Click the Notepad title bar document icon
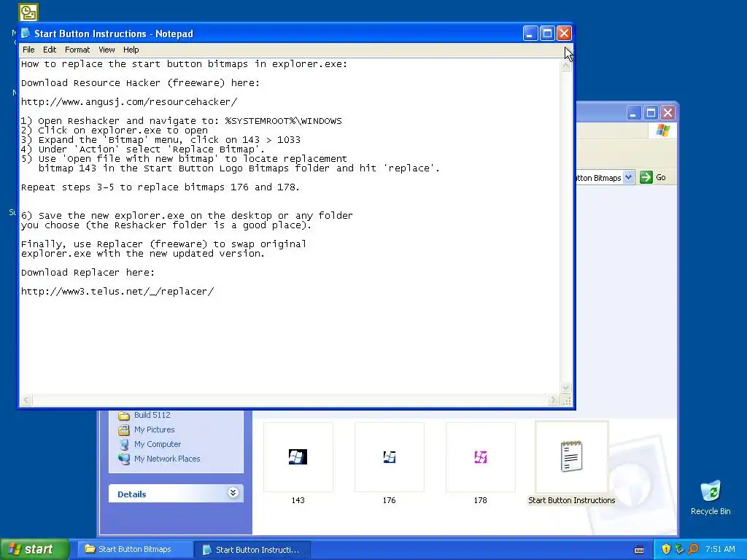 point(26,34)
